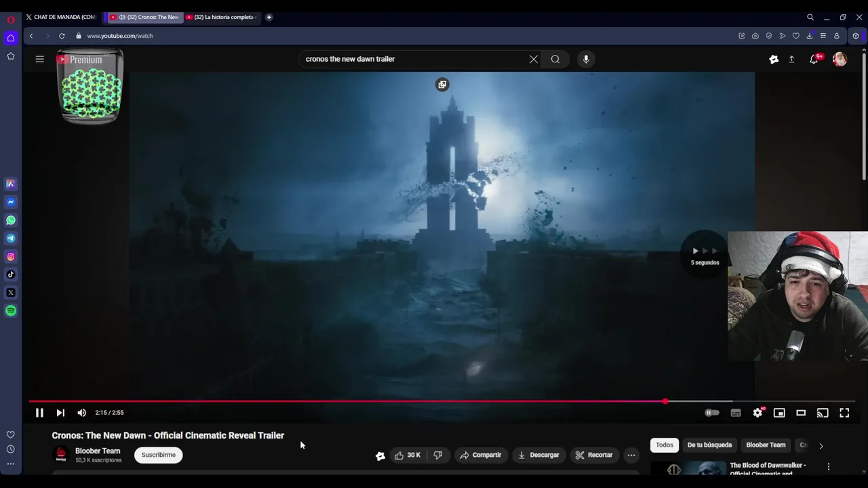Open Opera sidebar bookmarks star
This screenshot has width=868, height=488.
(x=11, y=56)
